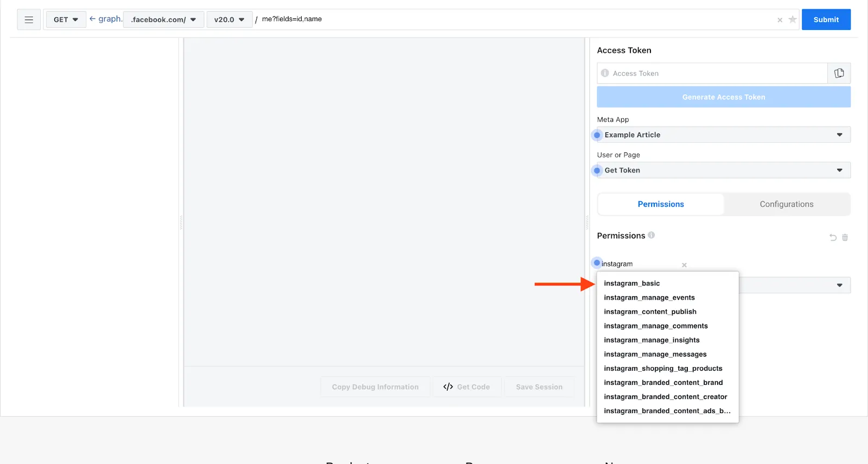This screenshot has height=464, width=868.
Task: Open the add permission dropdown arrow
Action: coord(839,285)
